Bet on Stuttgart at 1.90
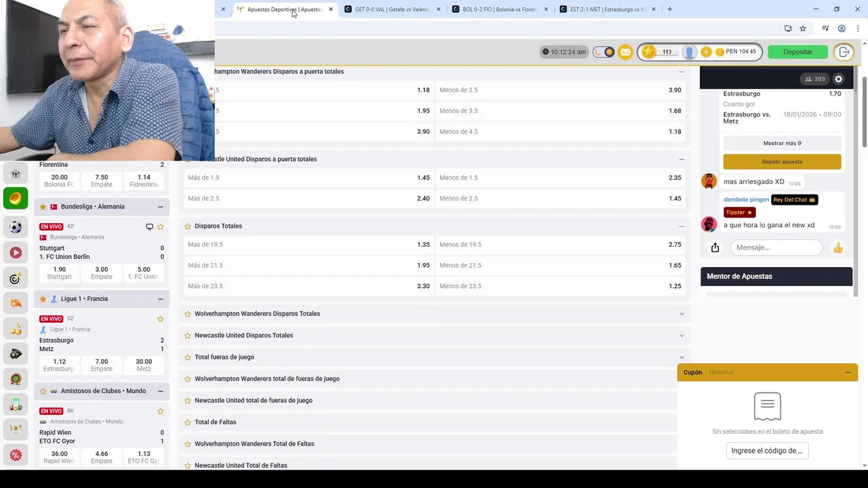The height and width of the screenshot is (488, 868). [x=59, y=272]
